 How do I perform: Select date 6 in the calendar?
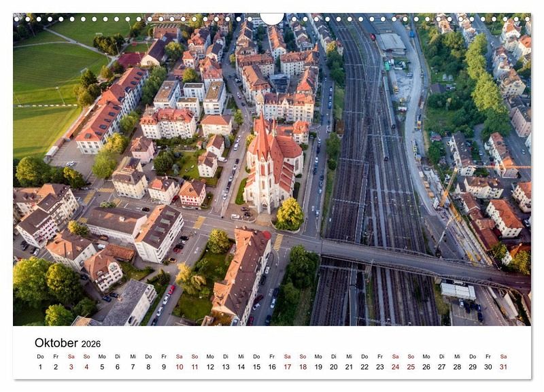(x=117, y=367)
